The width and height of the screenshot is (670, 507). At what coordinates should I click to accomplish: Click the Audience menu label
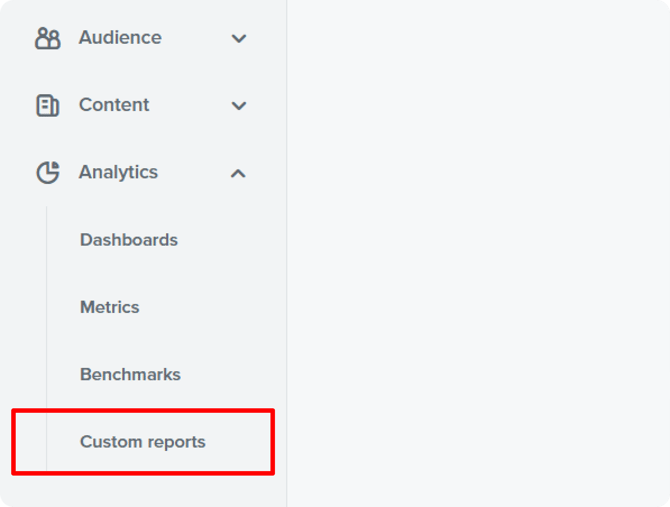click(120, 38)
